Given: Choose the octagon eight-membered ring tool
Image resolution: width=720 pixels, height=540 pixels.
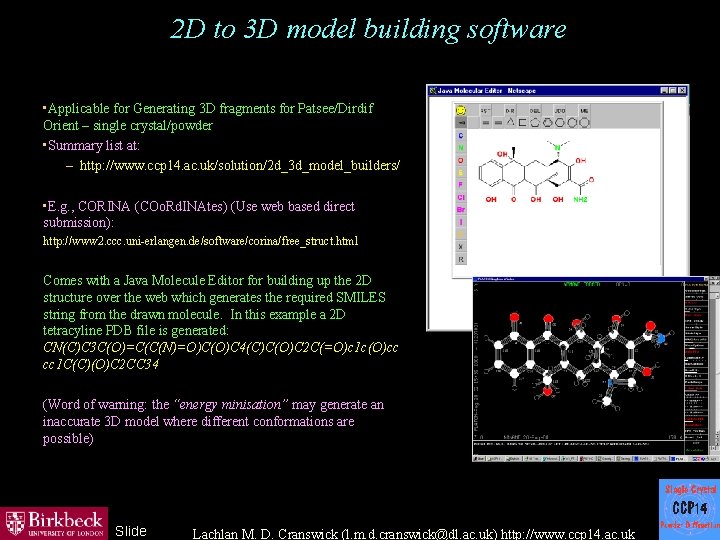Looking at the screenshot, I should 584,123.
